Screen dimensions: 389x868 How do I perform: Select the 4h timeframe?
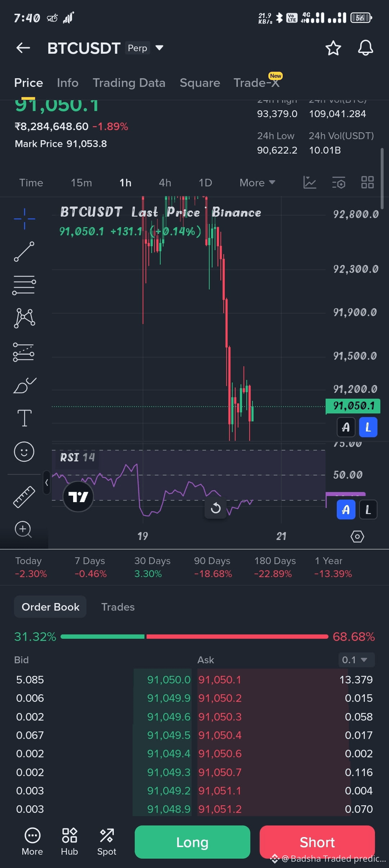point(165,183)
